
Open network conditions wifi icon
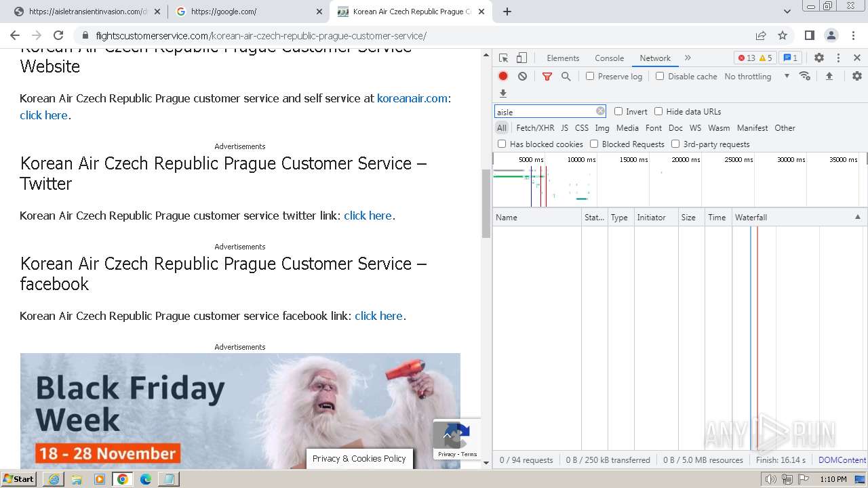point(805,76)
